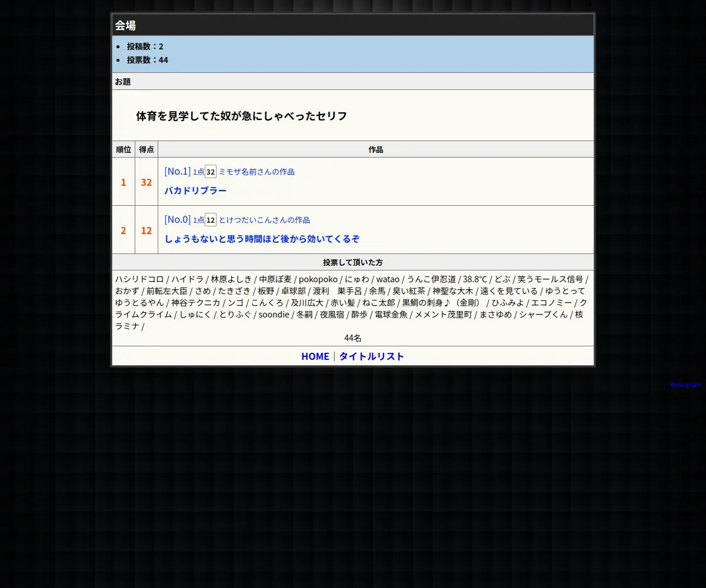
Task: Click the 得点 column header
Action: click(146, 149)
